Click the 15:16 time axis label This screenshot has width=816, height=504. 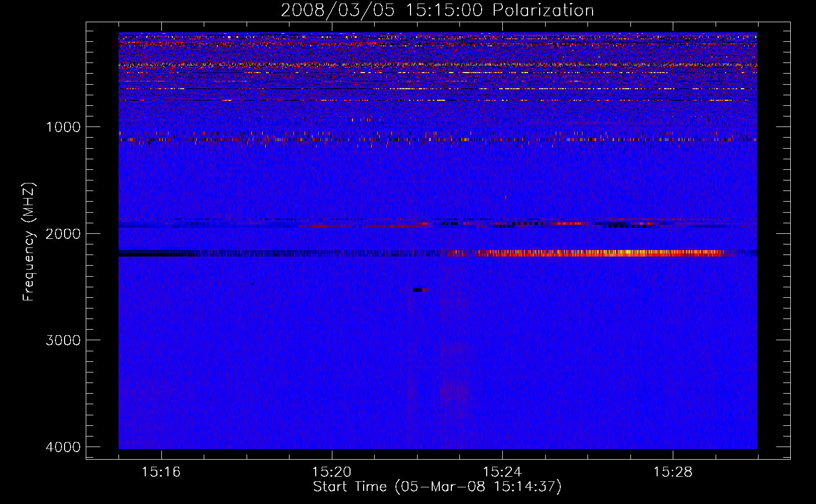click(x=161, y=472)
